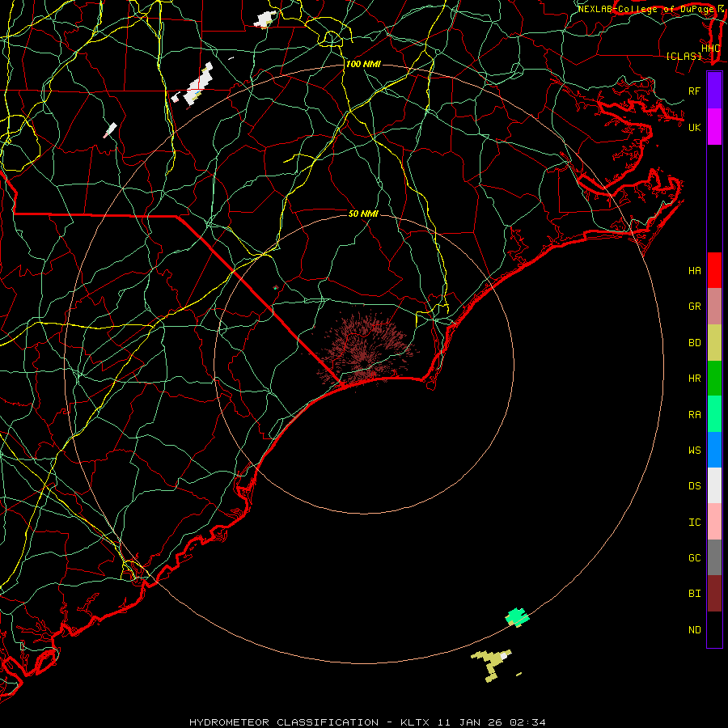Click the white echo at top of map
The width and height of the screenshot is (728, 728).
pyautogui.click(x=265, y=19)
